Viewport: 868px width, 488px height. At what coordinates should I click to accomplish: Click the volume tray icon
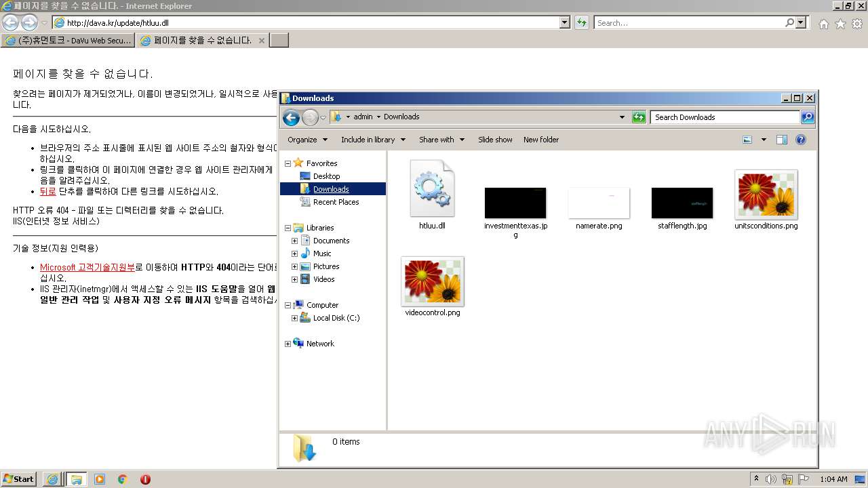tap(771, 479)
